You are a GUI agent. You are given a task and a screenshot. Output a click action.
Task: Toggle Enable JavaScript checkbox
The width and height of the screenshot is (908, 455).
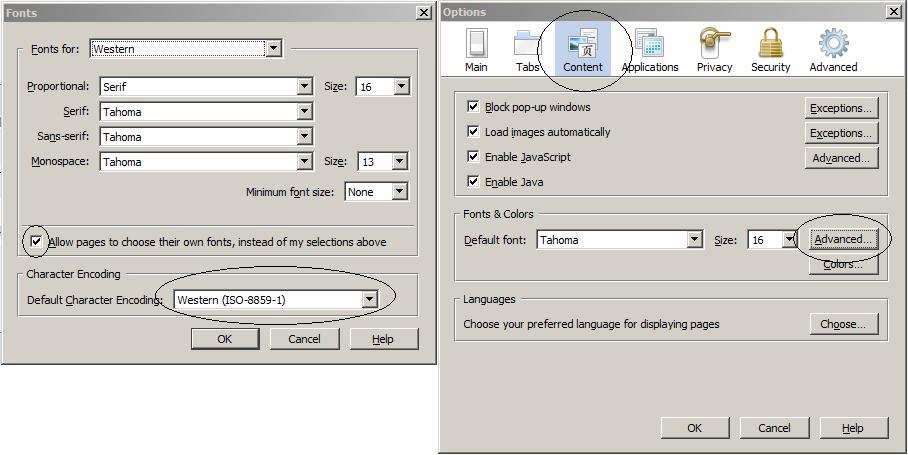[x=473, y=156]
